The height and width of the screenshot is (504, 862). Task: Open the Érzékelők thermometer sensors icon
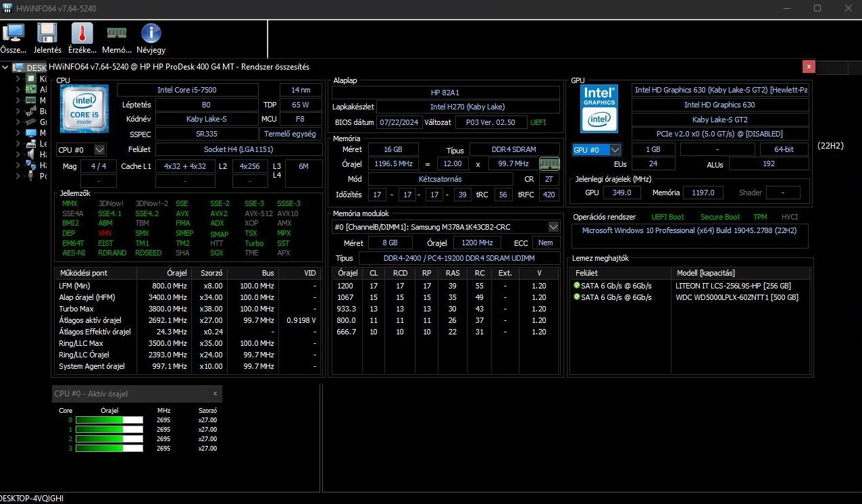82,33
